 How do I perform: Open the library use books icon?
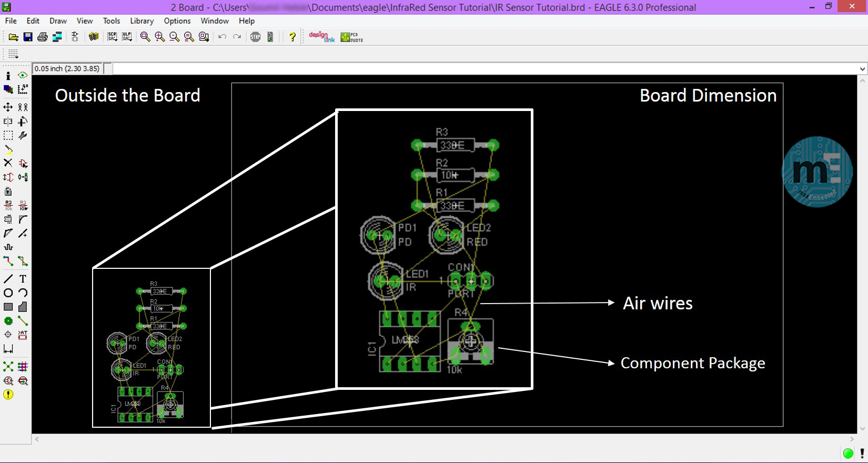tap(94, 37)
